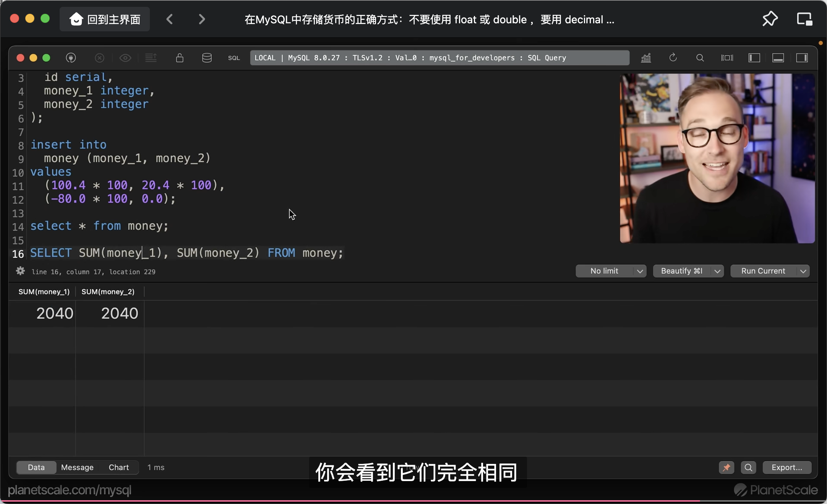Toggle the right sidebar panel icon
Viewport: 827px width, 504px height.
[802, 58]
